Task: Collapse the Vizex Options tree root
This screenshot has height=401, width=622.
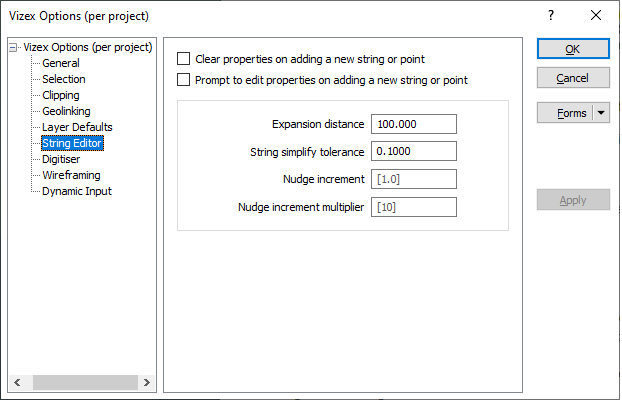Action: pos(13,47)
